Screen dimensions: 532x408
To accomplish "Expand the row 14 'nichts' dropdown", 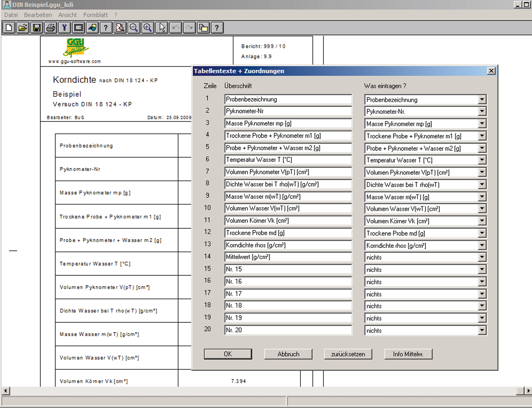I will pos(482,257).
